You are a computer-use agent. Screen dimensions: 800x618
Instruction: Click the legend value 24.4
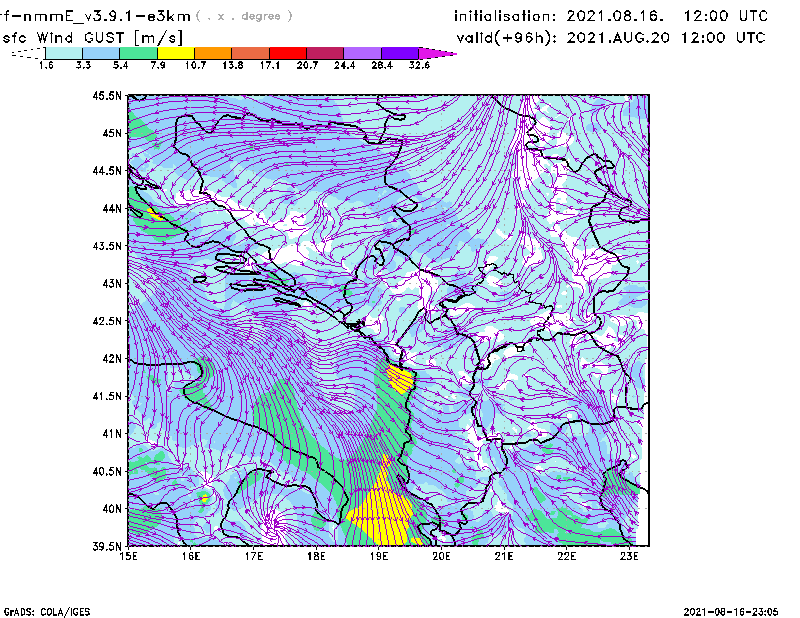point(344,65)
